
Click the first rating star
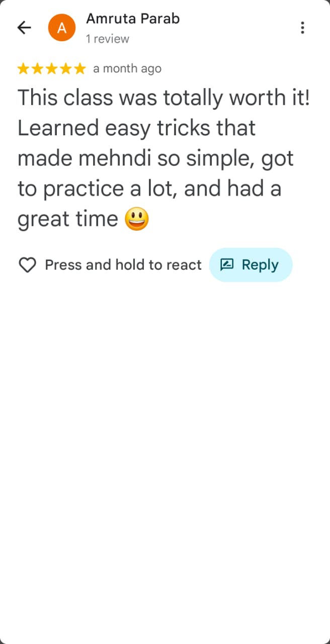[x=24, y=69]
